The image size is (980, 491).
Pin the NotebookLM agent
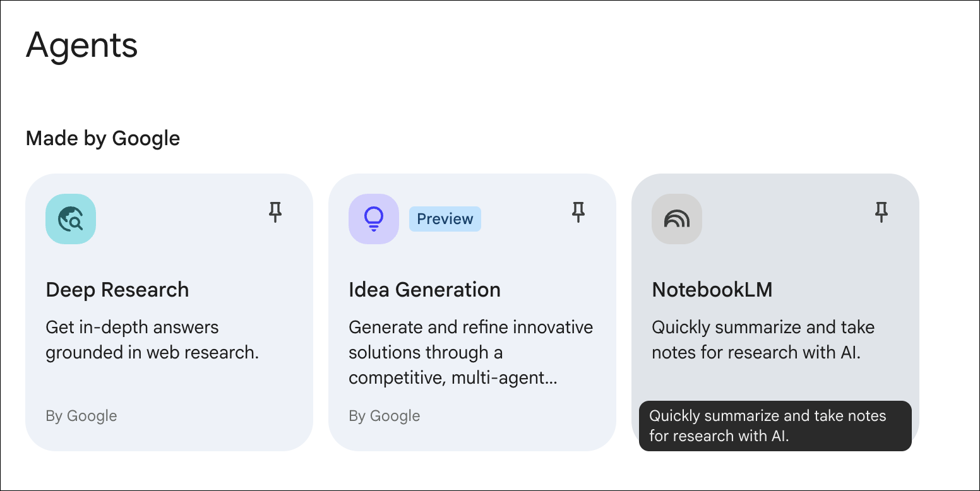[x=881, y=213]
